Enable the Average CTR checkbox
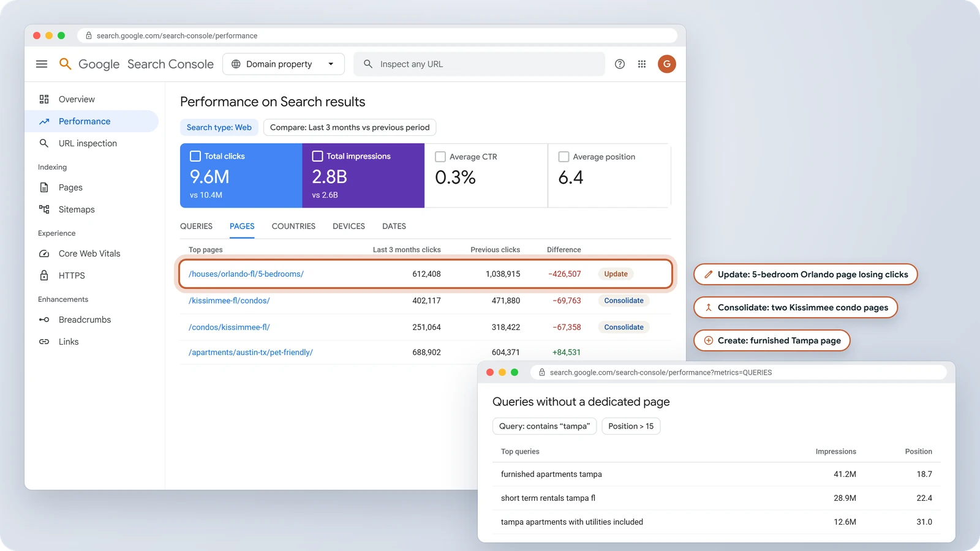 pos(440,157)
